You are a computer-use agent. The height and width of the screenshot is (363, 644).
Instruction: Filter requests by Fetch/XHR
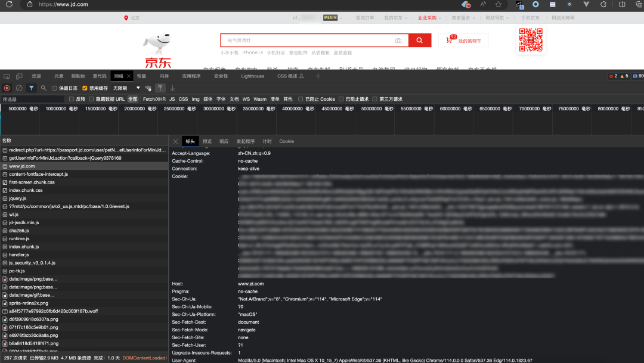tap(154, 99)
